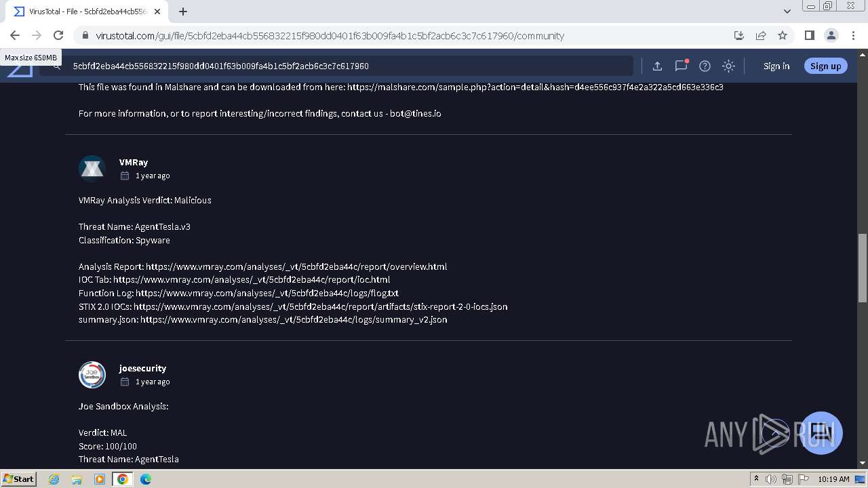Image resolution: width=868 pixels, height=488 pixels.
Task: Reload the VirusTotal page
Action: pyautogui.click(x=58, y=35)
